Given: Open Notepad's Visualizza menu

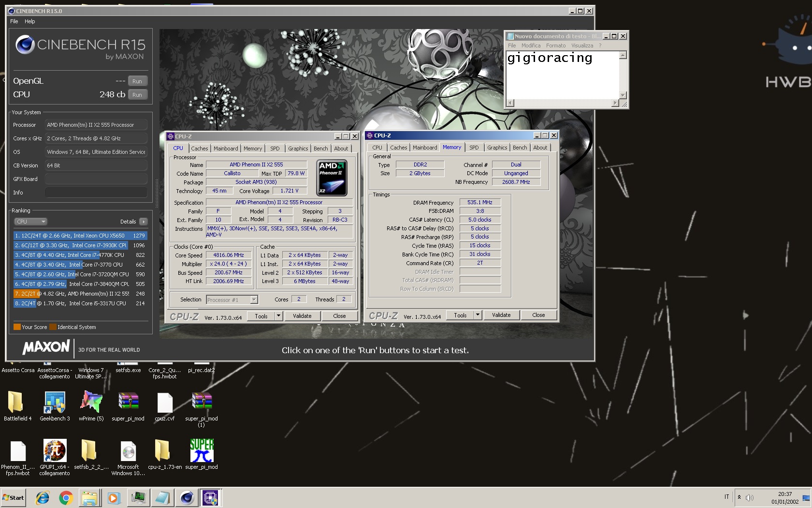Looking at the screenshot, I should [582, 45].
